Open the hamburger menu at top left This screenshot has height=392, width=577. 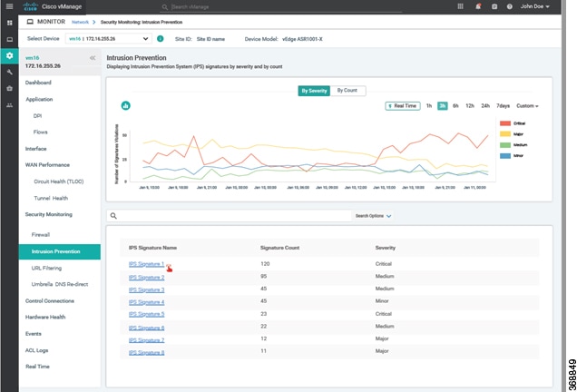10,6
